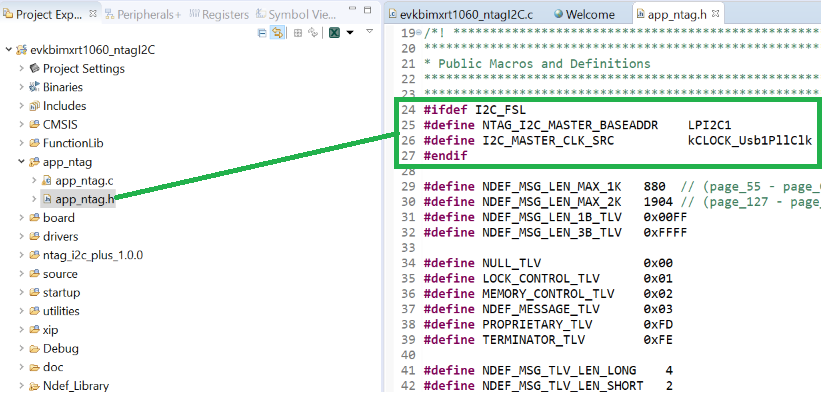Click the #ifdef I2C_FSL line
This screenshot has width=827, height=401.
click(475, 110)
